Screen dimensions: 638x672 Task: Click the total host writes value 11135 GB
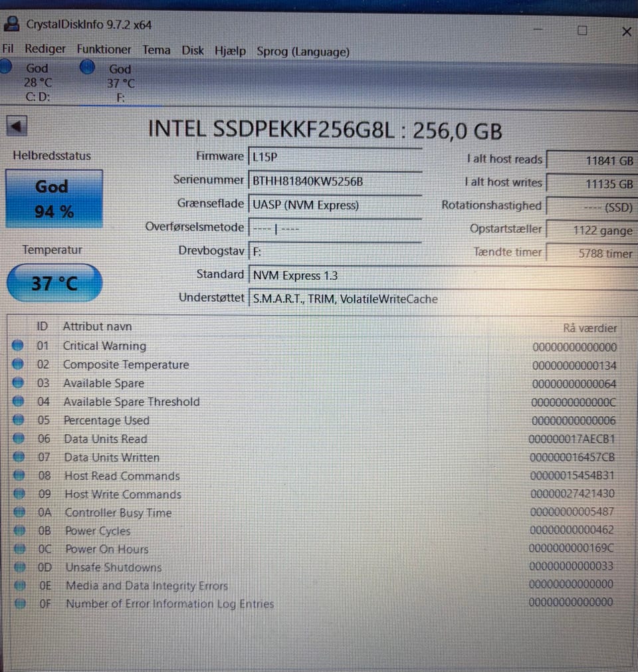click(x=592, y=184)
